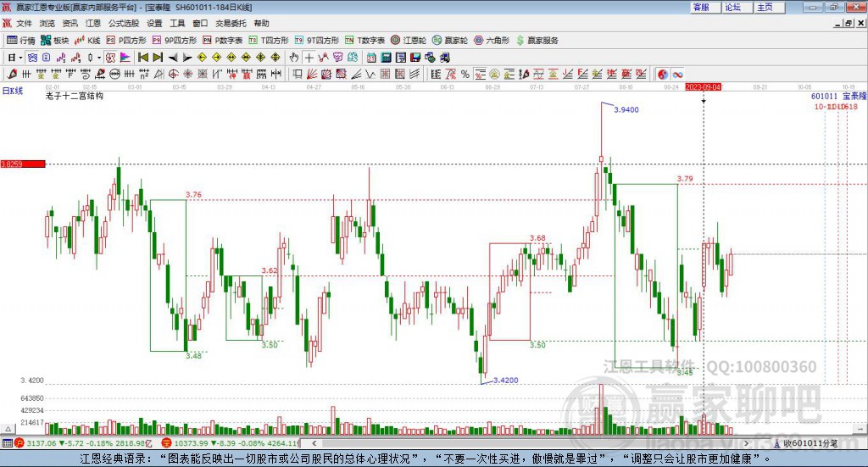Open the candlestick style dropdown arrow
Viewport: 868px width, 467px height.
[x=99, y=58]
